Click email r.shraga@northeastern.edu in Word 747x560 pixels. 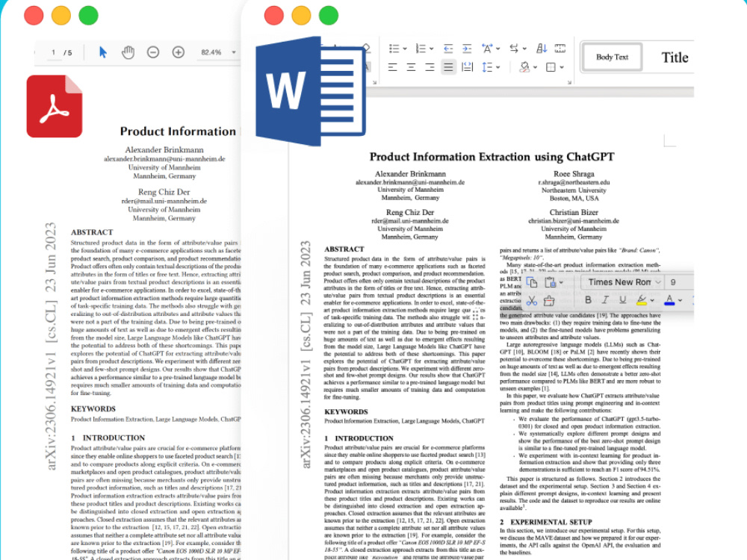tap(574, 182)
